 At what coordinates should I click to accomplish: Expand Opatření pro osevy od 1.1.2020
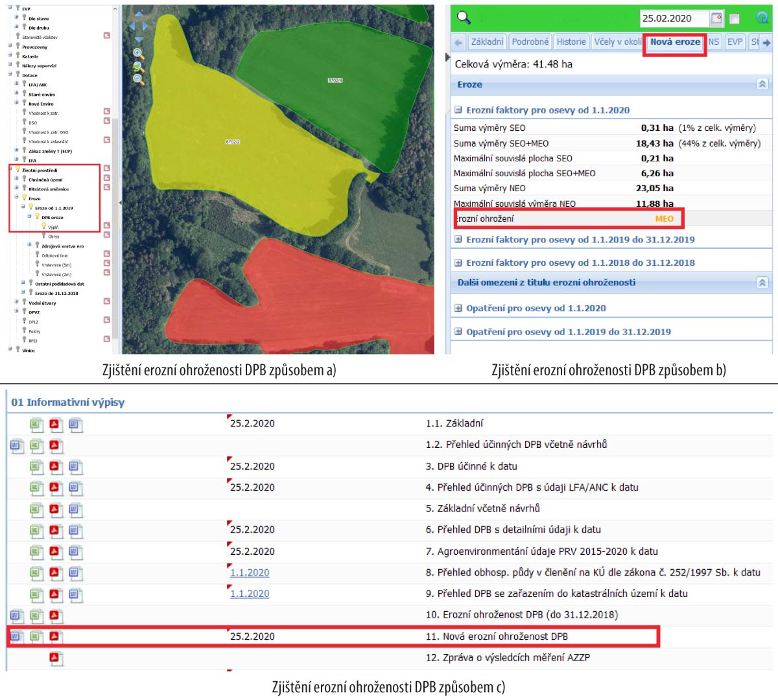pyautogui.click(x=458, y=309)
